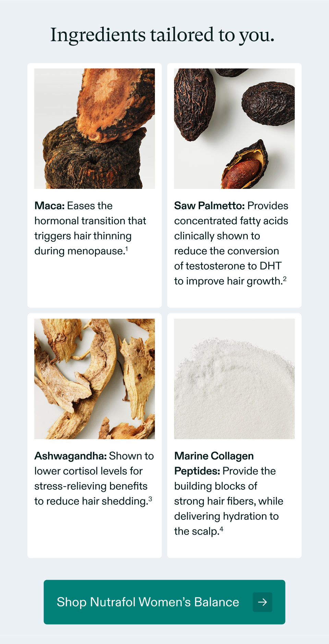Screen dimensions: 329x644
Task: Open the Saw Palmetto berries image
Action: pos(234,129)
